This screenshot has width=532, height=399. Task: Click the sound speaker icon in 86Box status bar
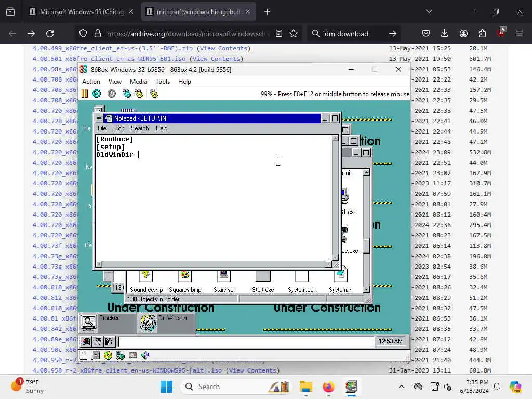point(145,355)
